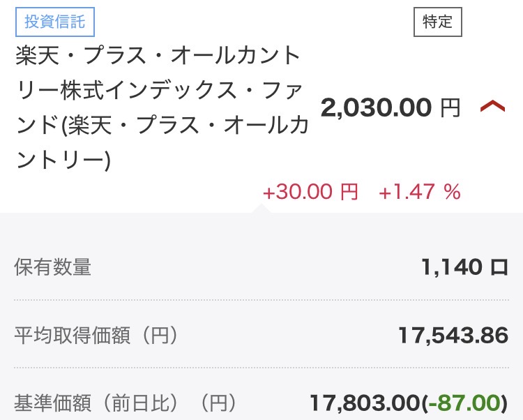The height and width of the screenshot is (420, 523).
Task: Click the 17,803.00 base price value
Action: tap(365, 403)
